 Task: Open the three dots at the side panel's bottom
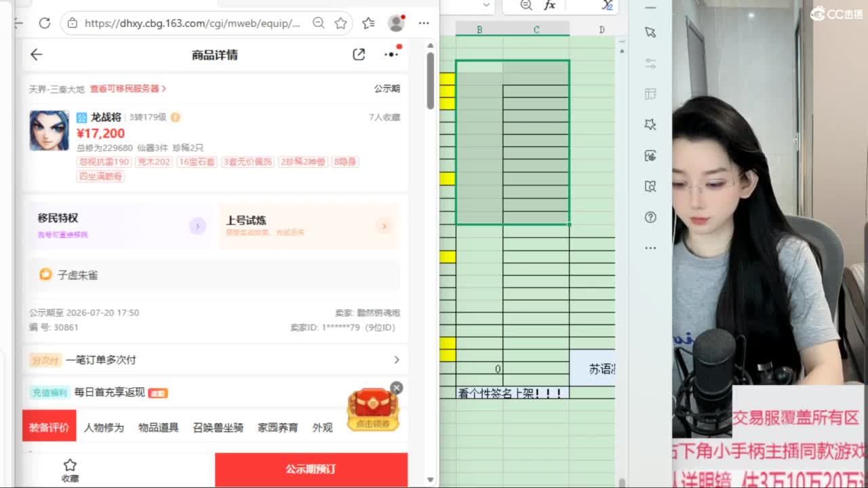(650, 248)
